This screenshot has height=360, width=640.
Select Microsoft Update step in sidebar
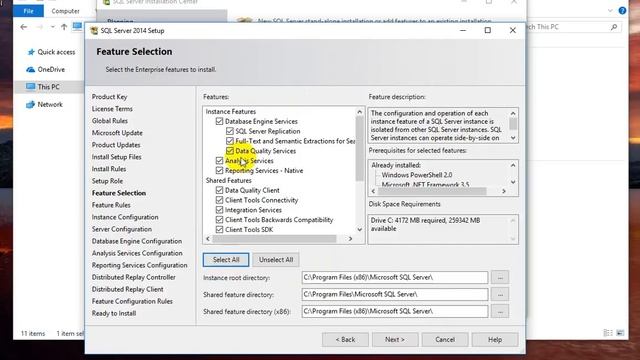(117, 133)
